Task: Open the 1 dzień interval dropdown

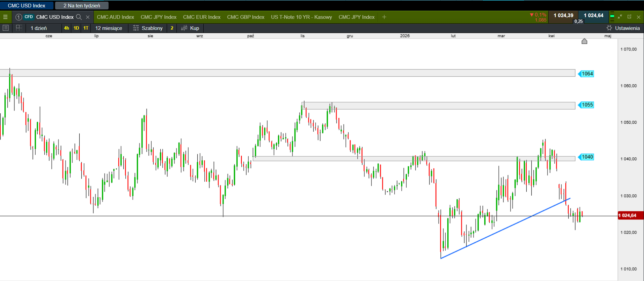Action: pos(39,28)
